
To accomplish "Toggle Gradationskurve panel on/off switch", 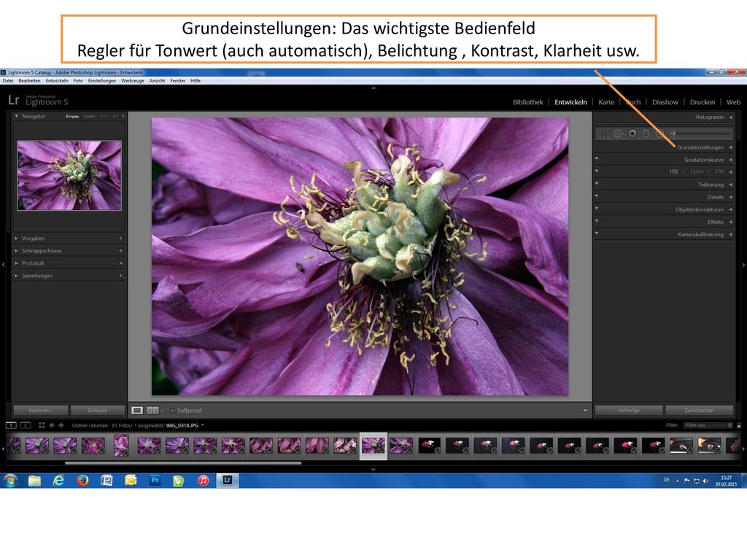I will [597, 158].
